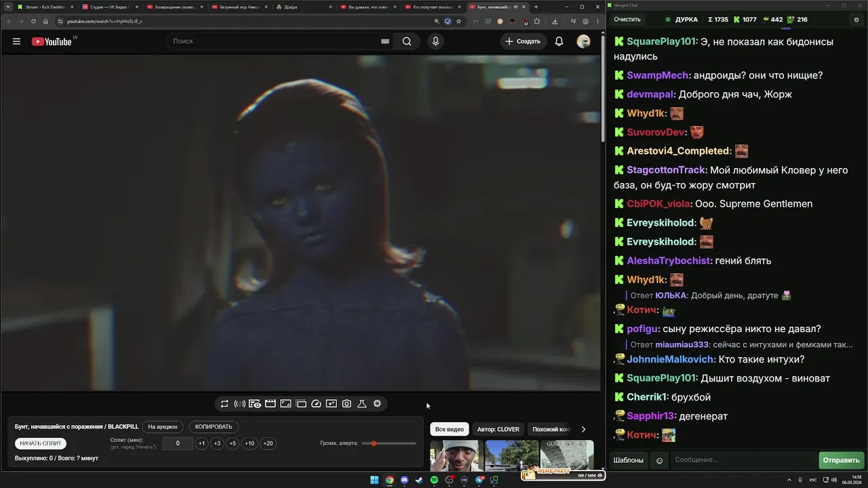868x488 pixels.
Task: Click the dashed-window icon in video toolbar
Action: [301, 404]
